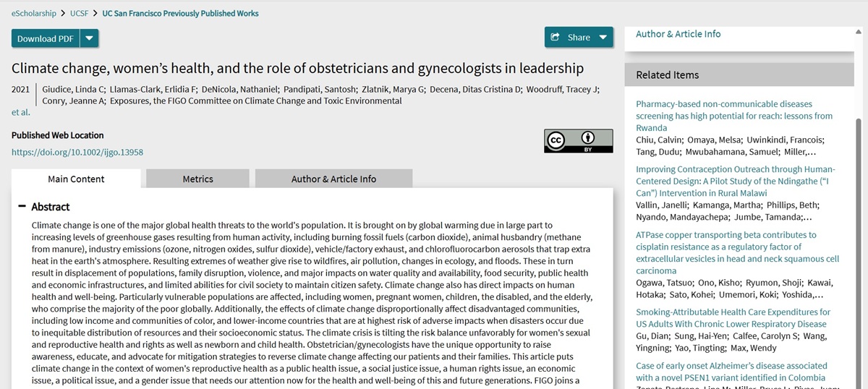
Task: Open the Download PDF dropdown arrow
Action: [89, 38]
